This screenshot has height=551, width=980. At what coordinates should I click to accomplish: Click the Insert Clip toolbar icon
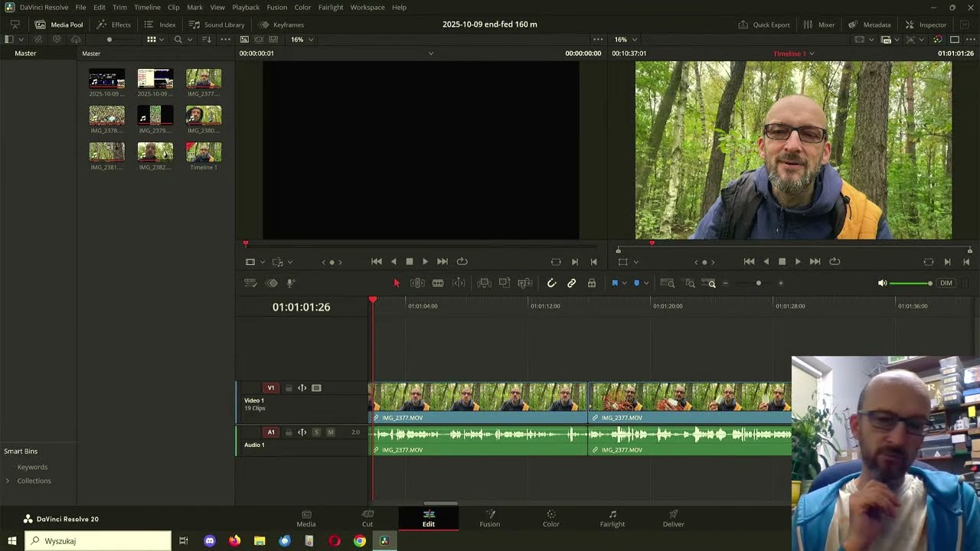tap(484, 283)
